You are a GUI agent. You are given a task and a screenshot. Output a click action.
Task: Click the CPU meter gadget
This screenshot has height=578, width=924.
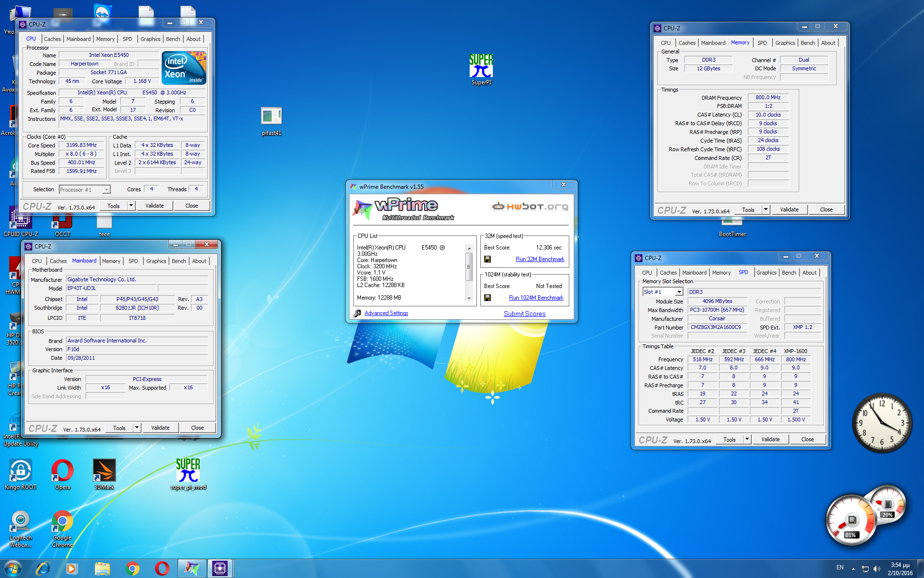[852, 520]
